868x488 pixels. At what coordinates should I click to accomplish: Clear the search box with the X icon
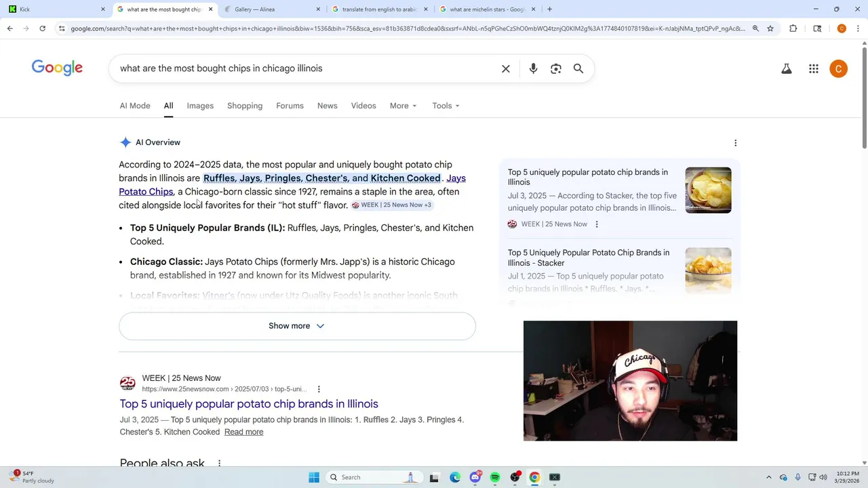click(x=506, y=68)
